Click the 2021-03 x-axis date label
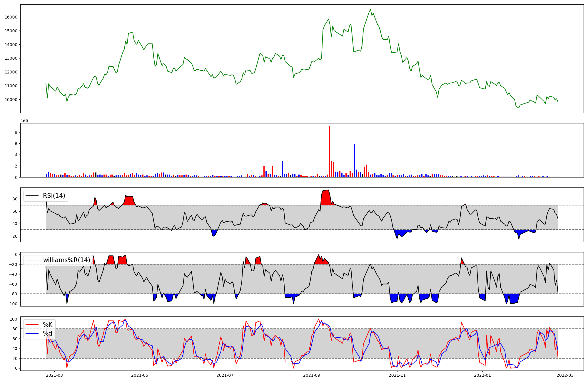Viewport: 588px width, 382px height. point(54,375)
